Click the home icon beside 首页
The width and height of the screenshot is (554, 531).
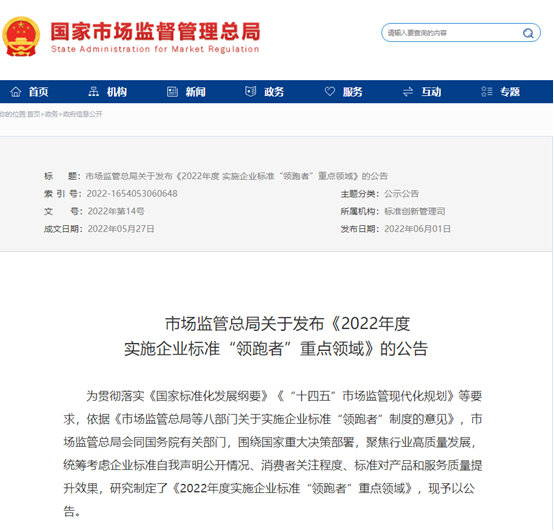pos(16,92)
